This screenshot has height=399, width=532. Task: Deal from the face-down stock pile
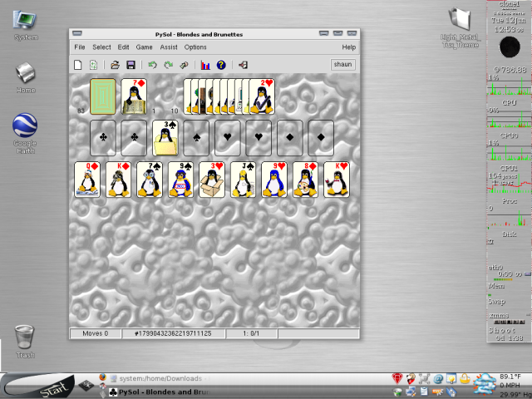(103, 96)
